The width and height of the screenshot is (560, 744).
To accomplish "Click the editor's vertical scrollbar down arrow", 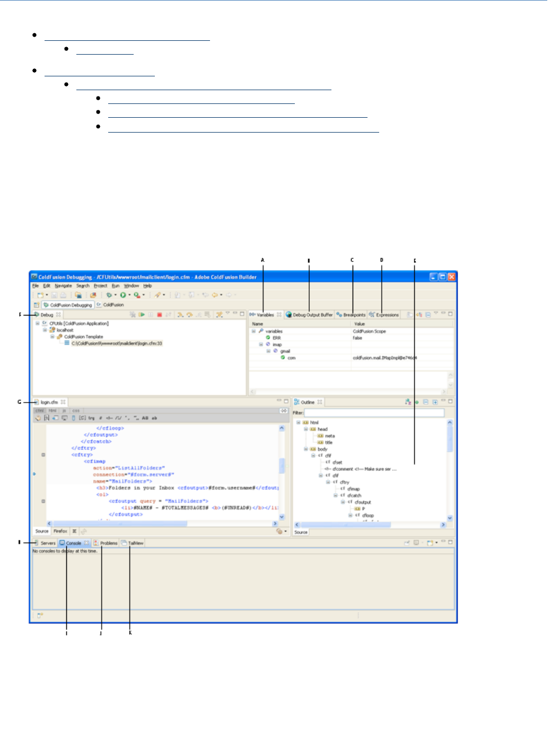I will [282, 517].
